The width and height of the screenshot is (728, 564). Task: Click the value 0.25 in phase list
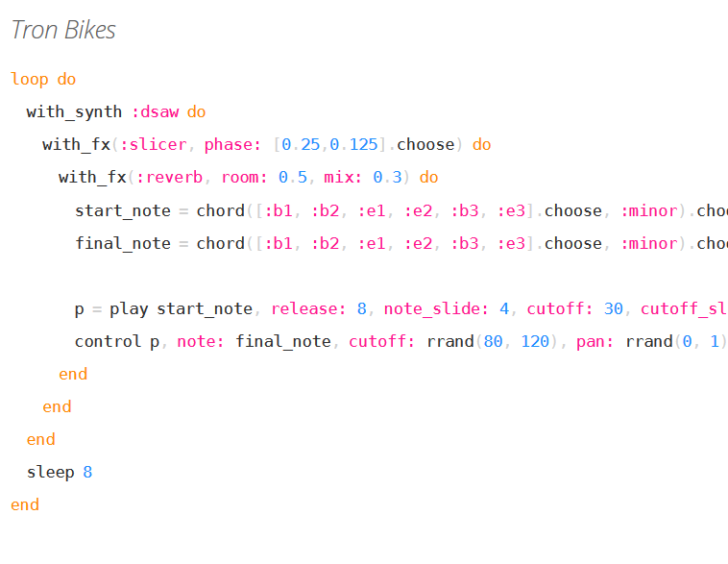(x=301, y=144)
